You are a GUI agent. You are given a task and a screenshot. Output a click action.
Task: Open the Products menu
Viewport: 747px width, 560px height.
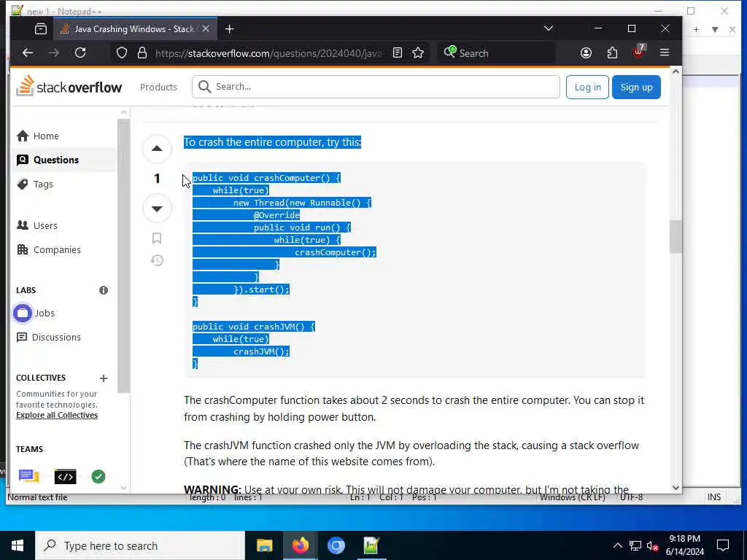pyautogui.click(x=158, y=87)
